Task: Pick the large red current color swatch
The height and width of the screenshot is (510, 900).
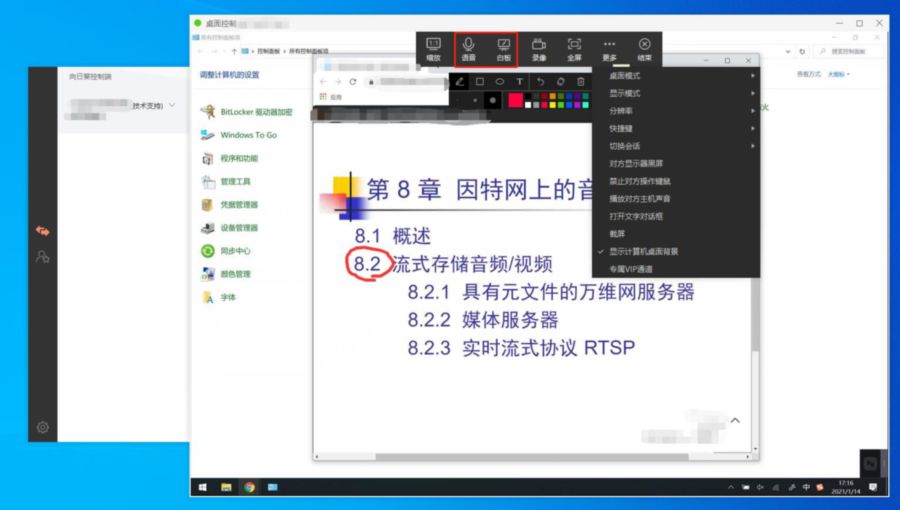Action: [x=515, y=100]
